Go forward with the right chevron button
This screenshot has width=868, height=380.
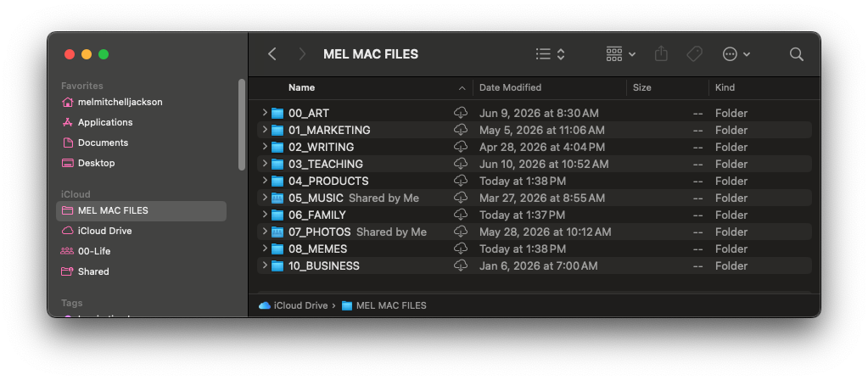coord(302,53)
